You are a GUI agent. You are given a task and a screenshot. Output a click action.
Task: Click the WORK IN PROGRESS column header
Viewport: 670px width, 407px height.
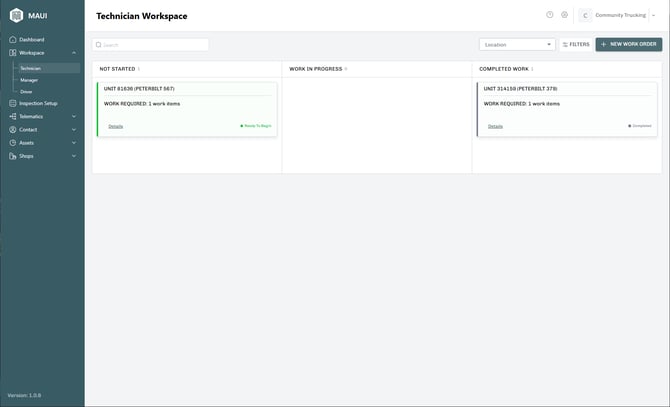point(316,69)
